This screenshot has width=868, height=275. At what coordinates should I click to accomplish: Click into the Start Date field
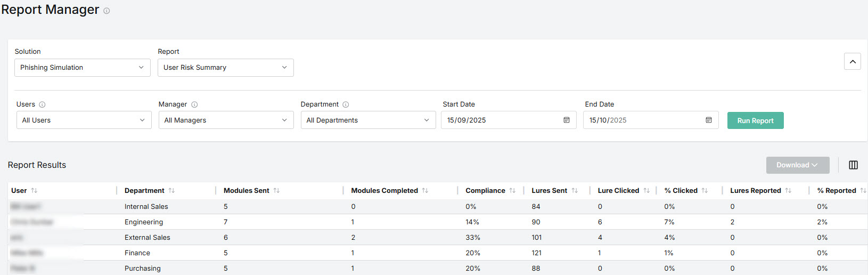coord(501,120)
